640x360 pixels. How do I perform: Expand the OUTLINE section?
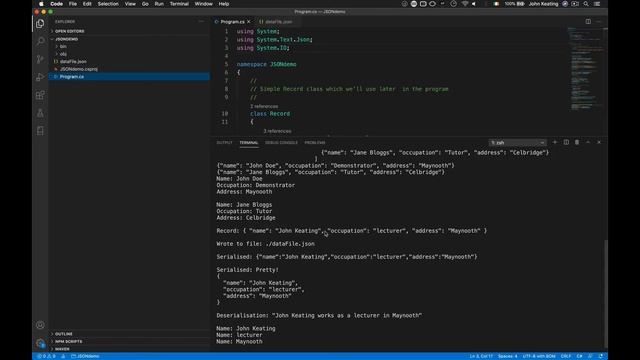pos(64,334)
